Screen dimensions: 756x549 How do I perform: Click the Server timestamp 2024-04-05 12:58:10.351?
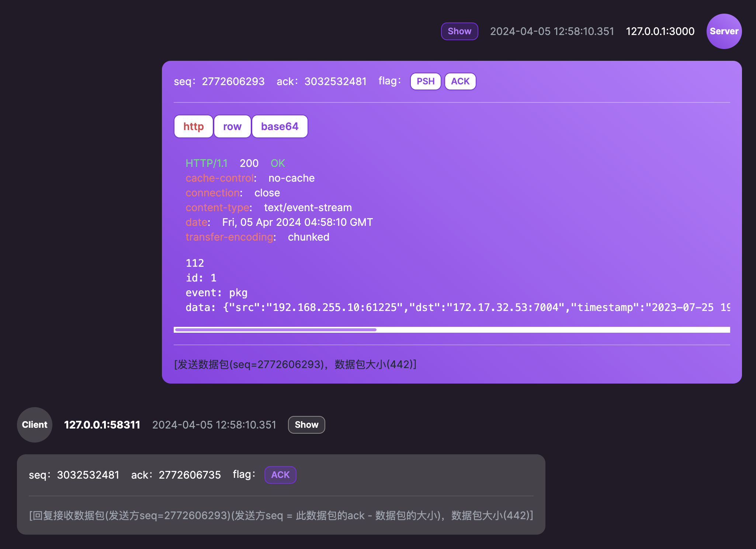point(552,31)
